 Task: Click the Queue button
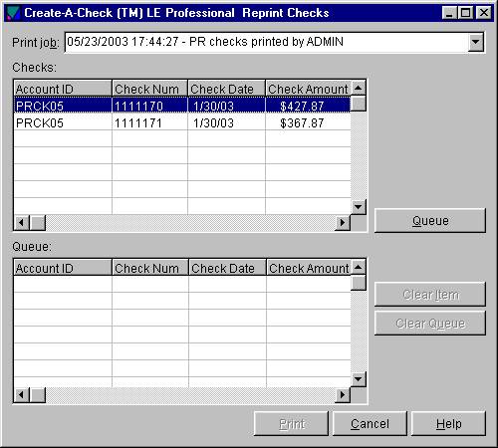(430, 221)
